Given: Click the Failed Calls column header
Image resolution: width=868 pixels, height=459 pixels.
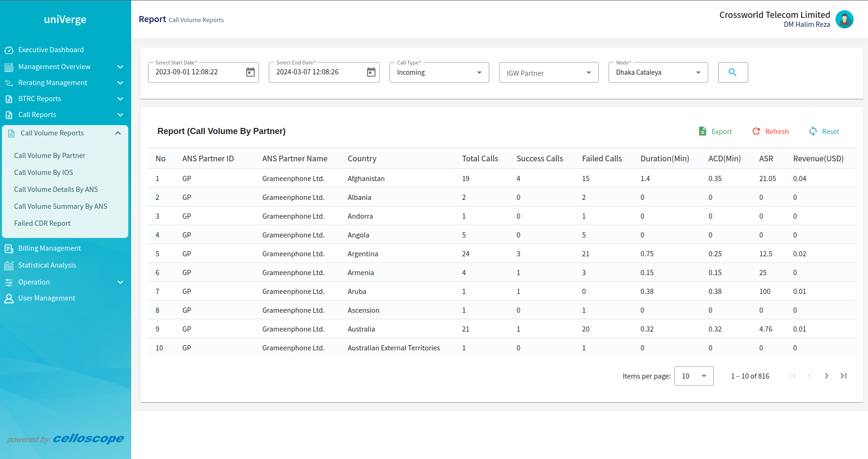Looking at the screenshot, I should [x=602, y=158].
